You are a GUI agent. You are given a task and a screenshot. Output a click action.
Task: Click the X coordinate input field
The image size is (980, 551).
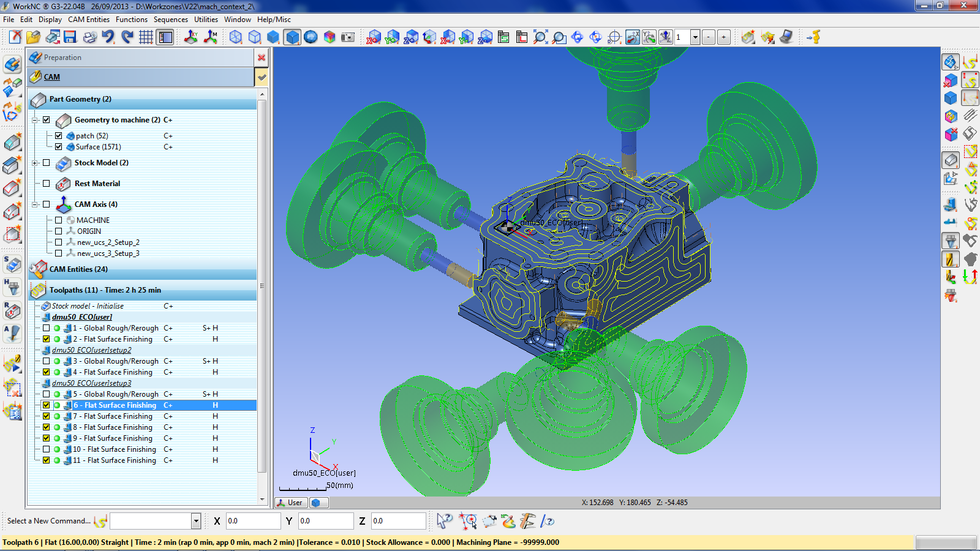tap(253, 521)
